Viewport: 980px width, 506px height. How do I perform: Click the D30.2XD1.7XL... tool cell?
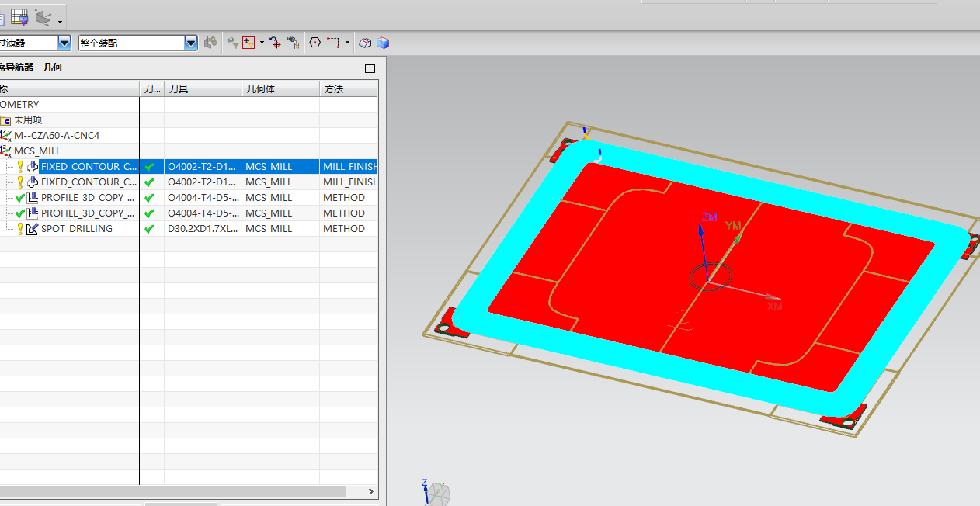pyautogui.click(x=202, y=228)
